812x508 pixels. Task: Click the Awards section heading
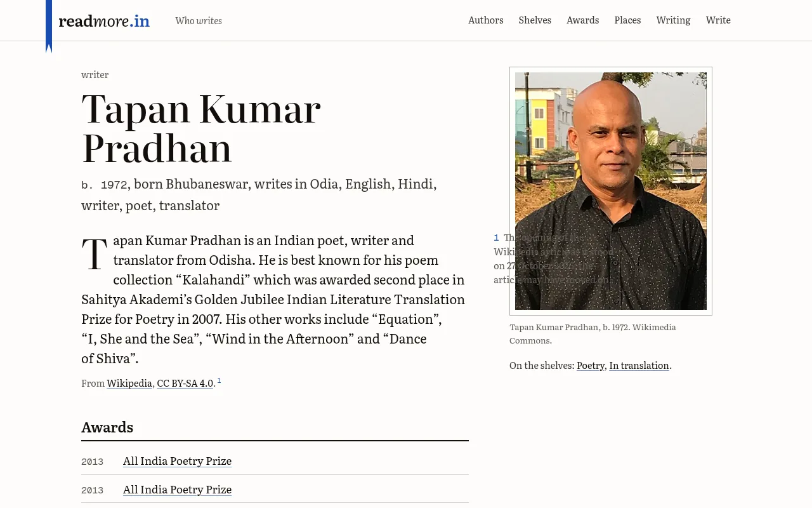click(x=107, y=427)
